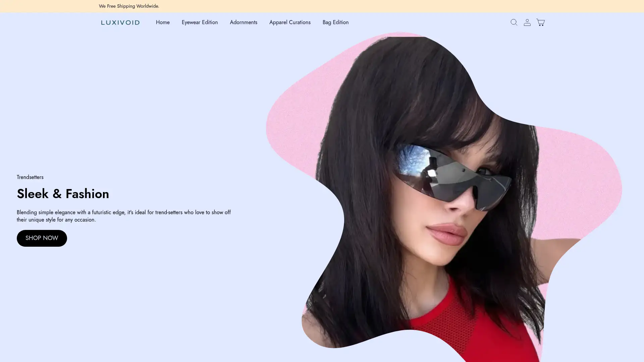Click the brand wordmark to return home

[120, 22]
